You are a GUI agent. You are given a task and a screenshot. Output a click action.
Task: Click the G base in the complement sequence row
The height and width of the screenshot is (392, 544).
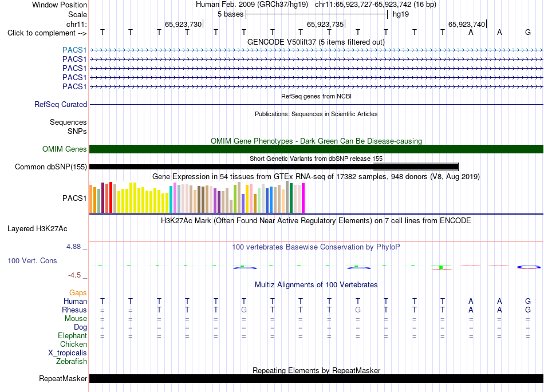528,32
